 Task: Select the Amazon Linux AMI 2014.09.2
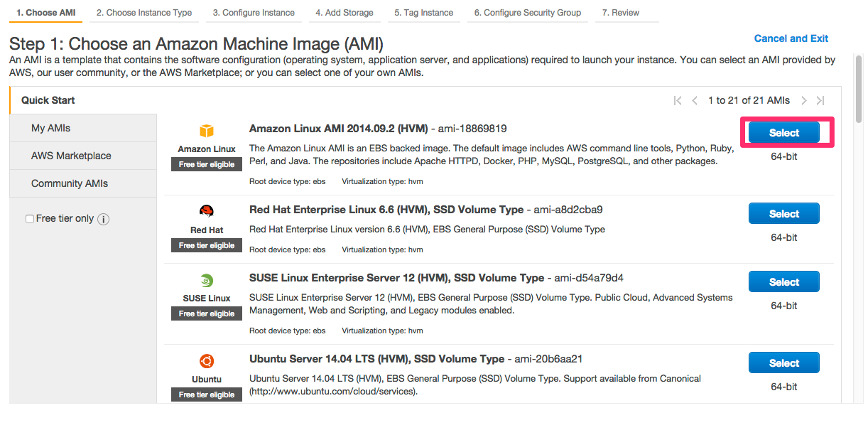click(784, 133)
